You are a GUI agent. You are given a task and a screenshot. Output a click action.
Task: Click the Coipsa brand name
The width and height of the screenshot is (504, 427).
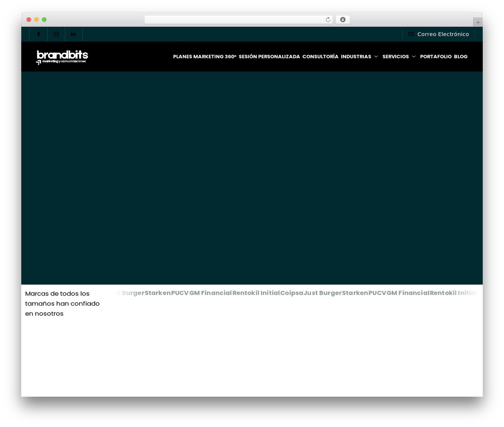pyautogui.click(x=292, y=293)
